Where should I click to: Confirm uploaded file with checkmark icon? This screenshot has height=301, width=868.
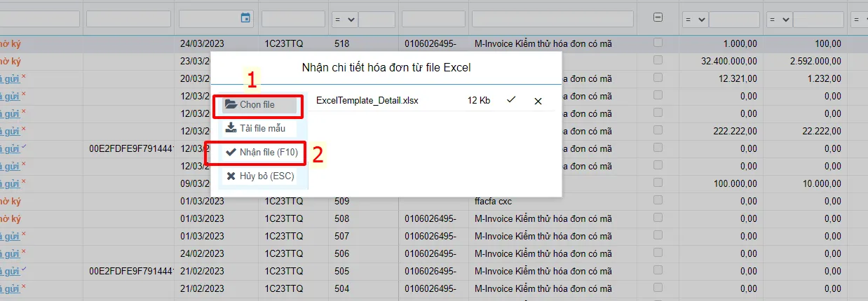pyautogui.click(x=511, y=100)
